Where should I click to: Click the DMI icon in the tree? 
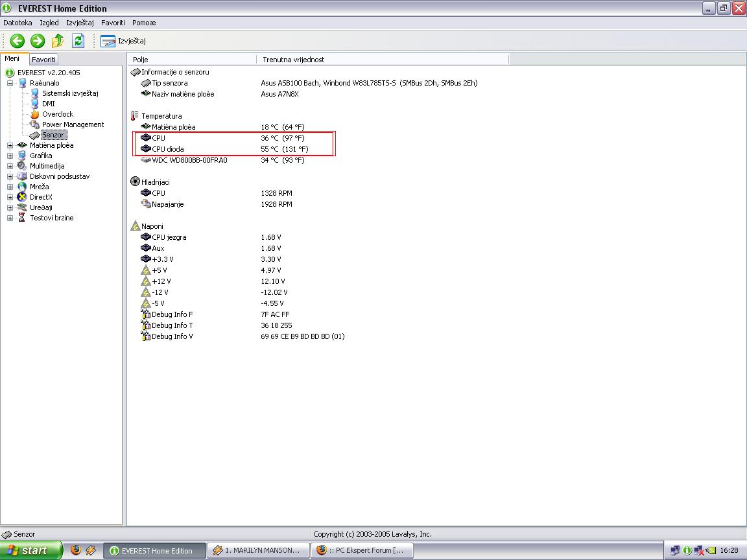coord(34,104)
